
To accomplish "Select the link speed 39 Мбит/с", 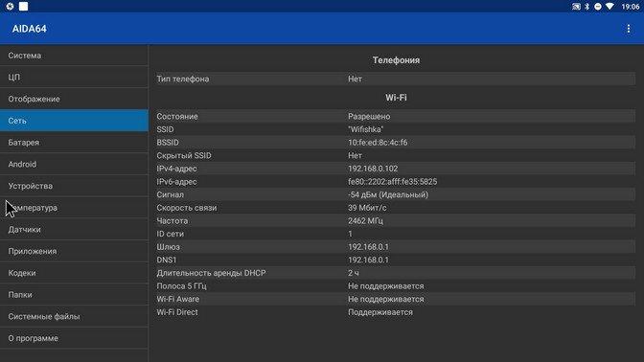I will point(367,208).
